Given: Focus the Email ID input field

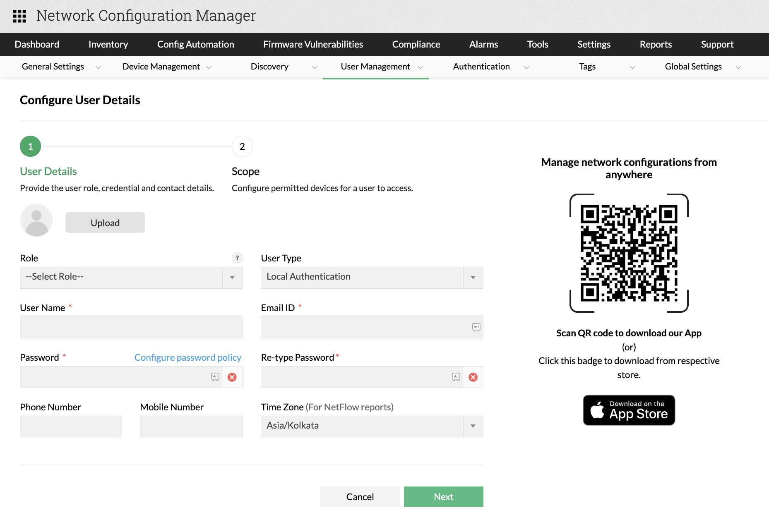Looking at the screenshot, I should (x=372, y=327).
